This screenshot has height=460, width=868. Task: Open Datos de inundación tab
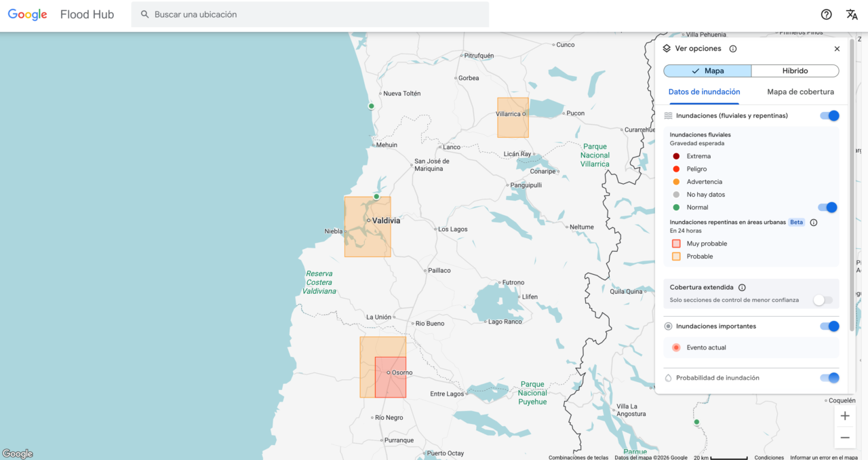tap(704, 92)
